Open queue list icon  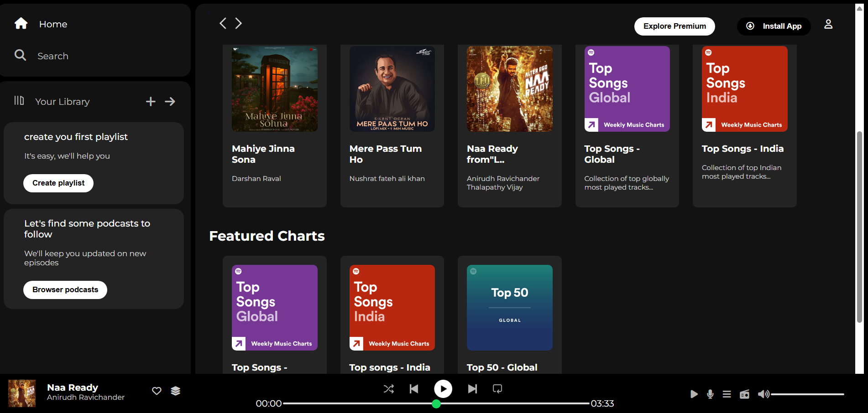(727, 394)
